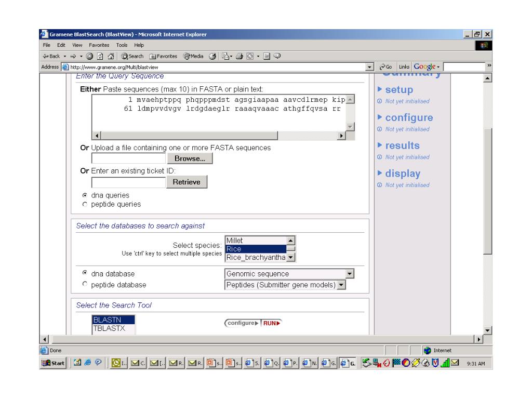Screen dimensions: 532x399
Task: Click the page horizontal scrollbar track
Action: pyautogui.click(x=262, y=339)
